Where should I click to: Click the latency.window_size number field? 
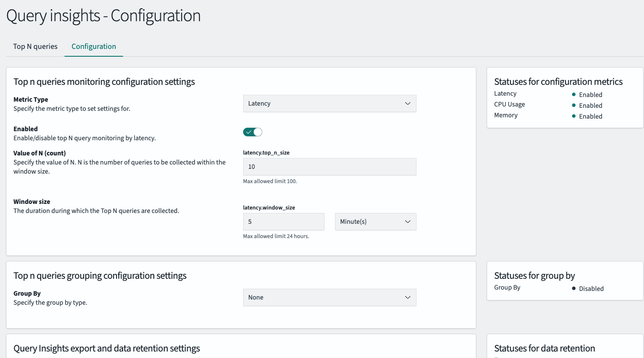point(283,222)
